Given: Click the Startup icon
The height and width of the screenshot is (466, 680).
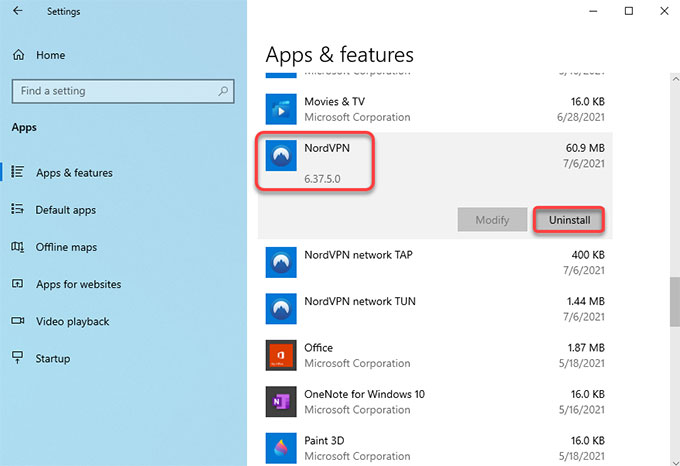Looking at the screenshot, I should tap(17, 358).
